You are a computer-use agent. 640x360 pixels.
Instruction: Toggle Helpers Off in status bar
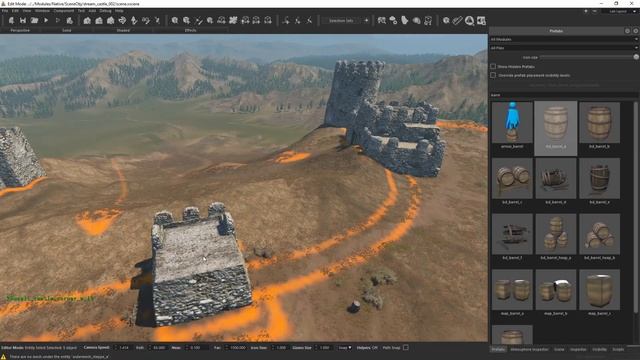point(367,348)
